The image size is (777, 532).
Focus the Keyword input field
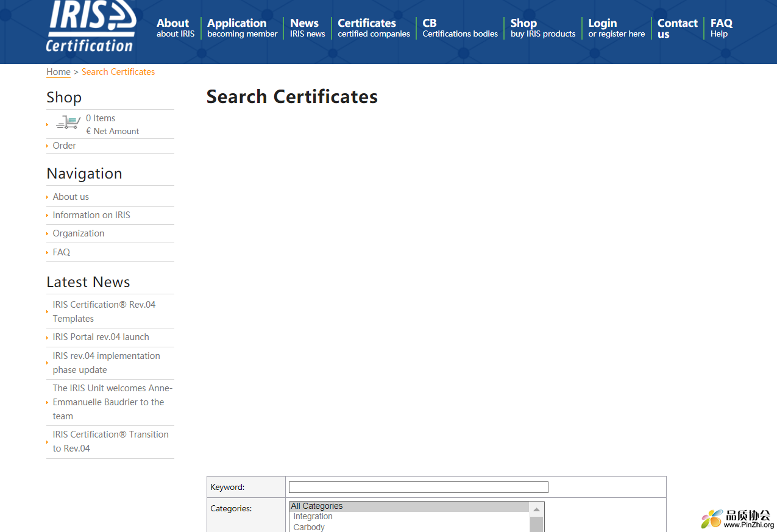pos(418,487)
